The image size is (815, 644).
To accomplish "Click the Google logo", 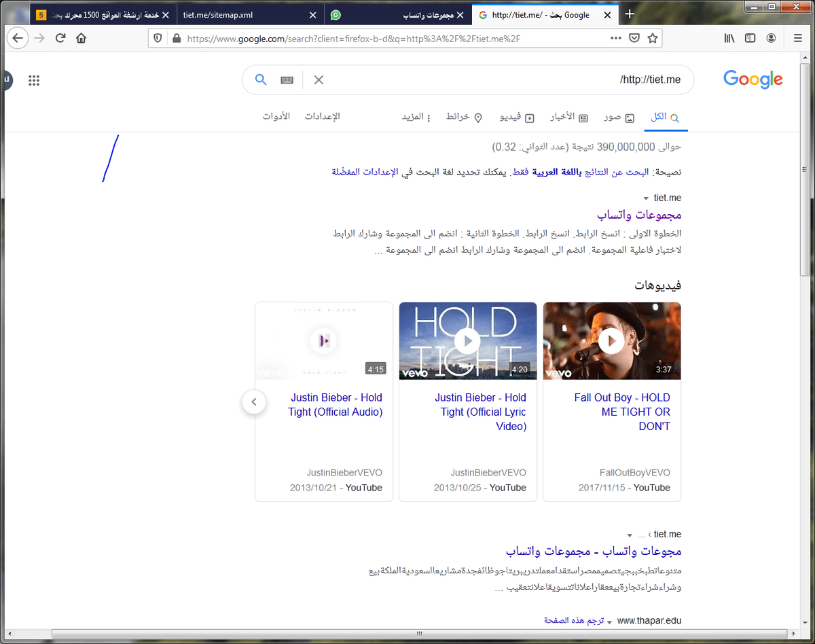I will (753, 79).
